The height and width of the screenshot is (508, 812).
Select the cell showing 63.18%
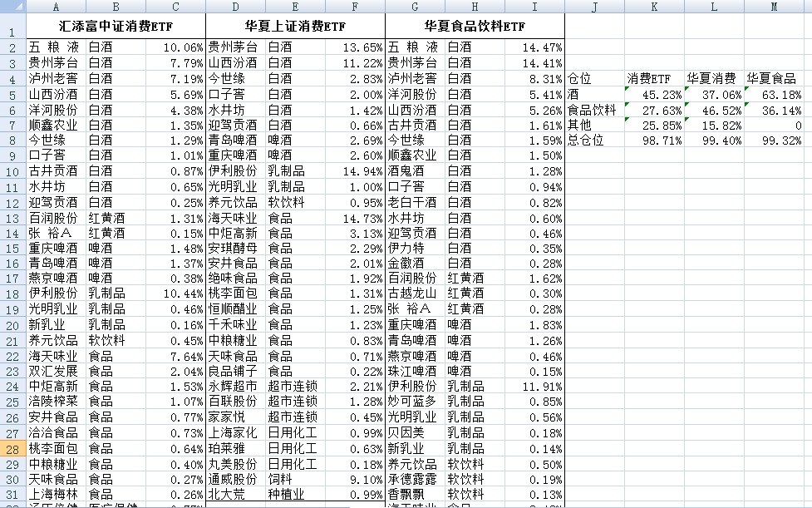click(775, 95)
